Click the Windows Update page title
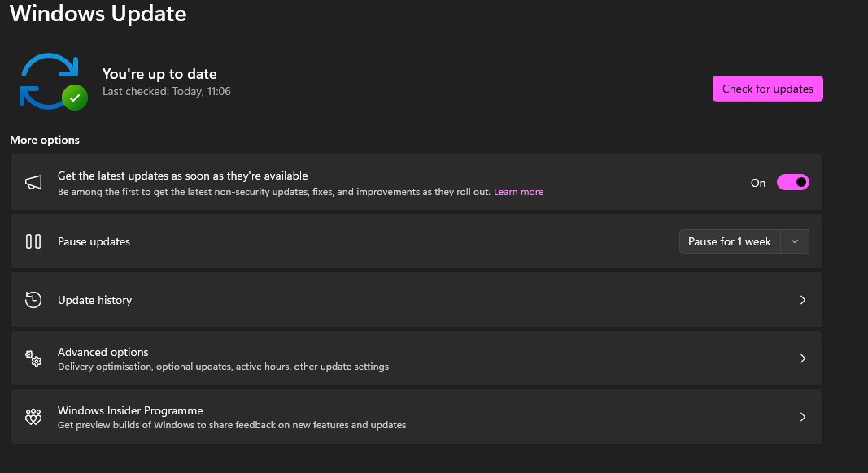 tap(98, 13)
